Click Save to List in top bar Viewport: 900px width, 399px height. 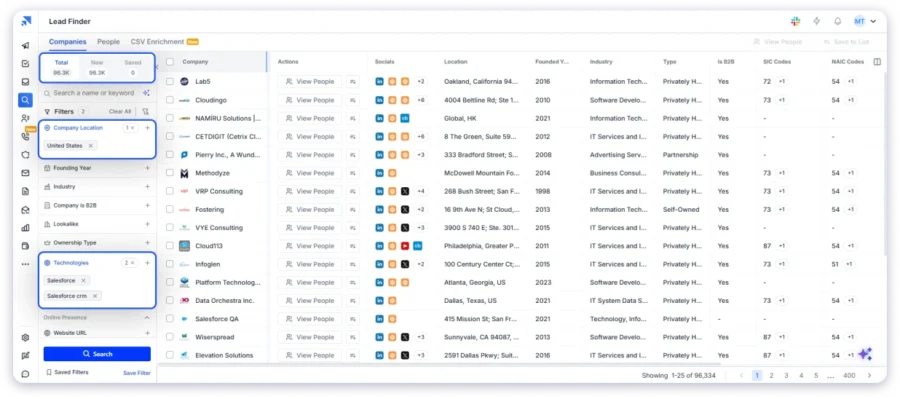[x=846, y=42]
